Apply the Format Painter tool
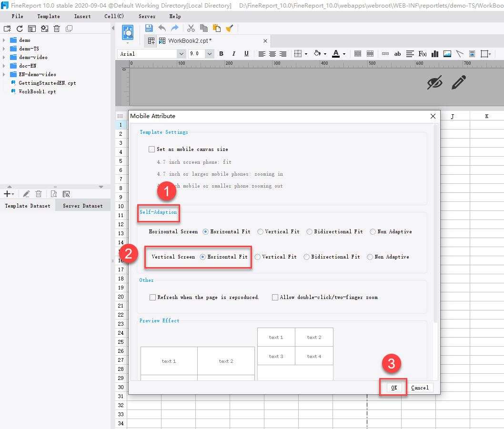This screenshot has height=429, width=504. pyautogui.click(x=230, y=28)
